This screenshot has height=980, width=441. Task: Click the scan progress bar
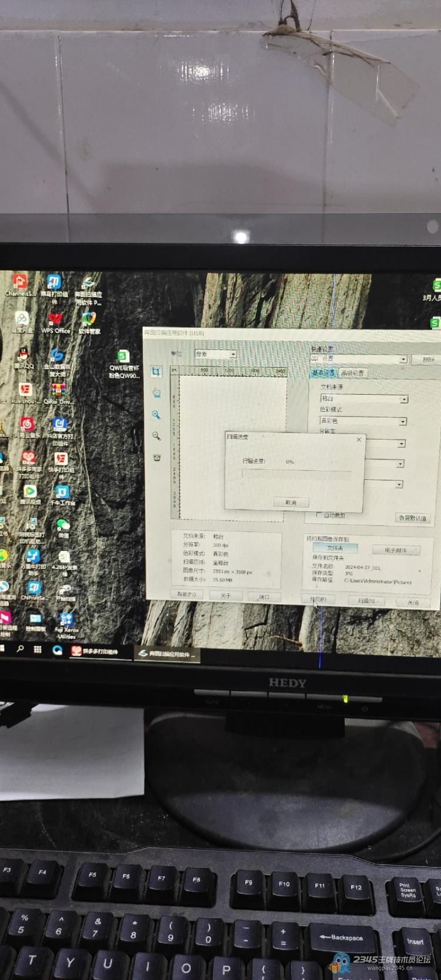296,474
